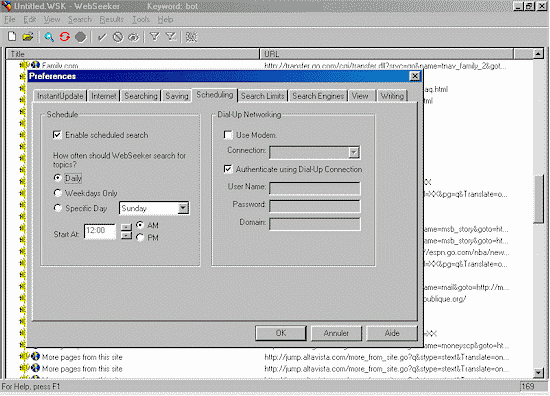This screenshot has width=550, height=396.
Task: Click the status bar count 169
Action: point(528,386)
